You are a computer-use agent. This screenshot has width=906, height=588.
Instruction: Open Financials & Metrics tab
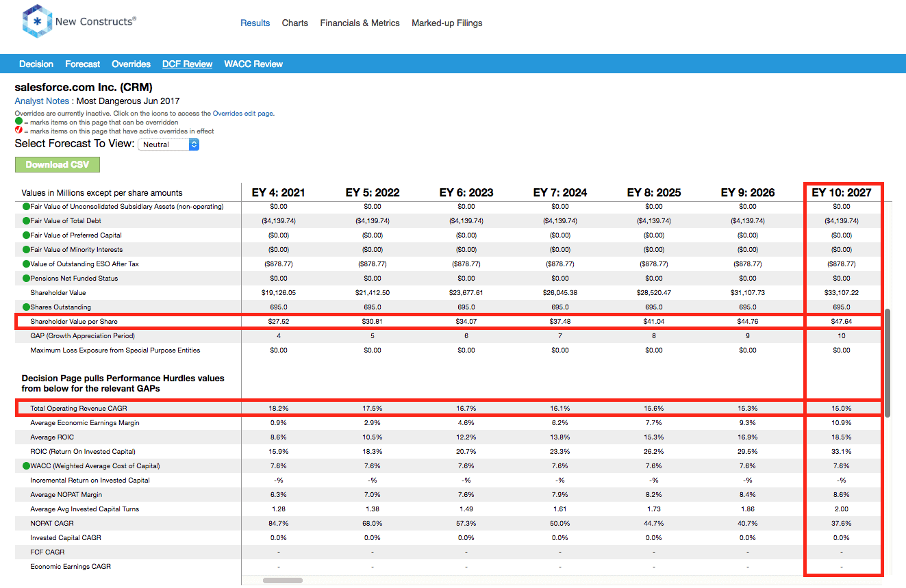(360, 23)
